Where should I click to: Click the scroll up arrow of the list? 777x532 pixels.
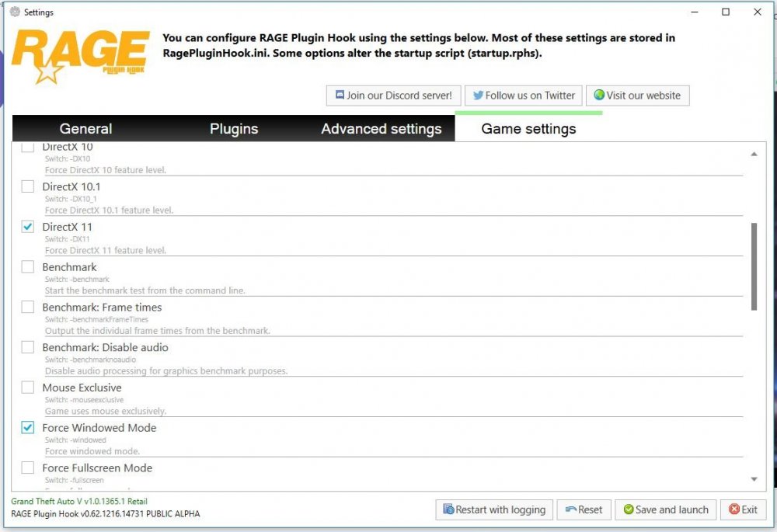click(754, 154)
